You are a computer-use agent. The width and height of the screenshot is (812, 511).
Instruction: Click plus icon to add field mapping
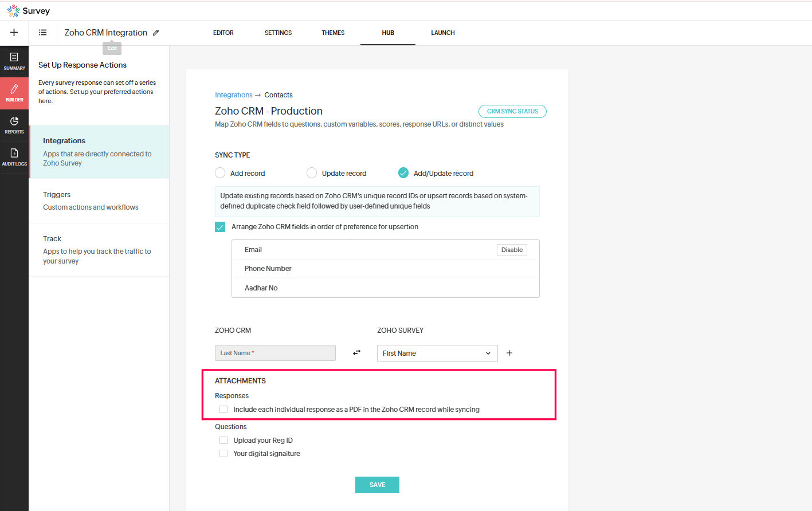(x=509, y=353)
